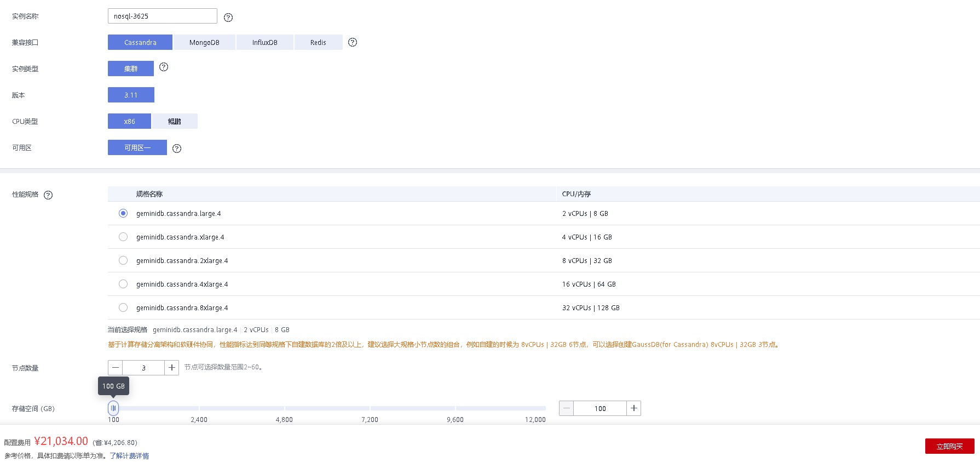Show help for instance type 集群

pos(164,67)
